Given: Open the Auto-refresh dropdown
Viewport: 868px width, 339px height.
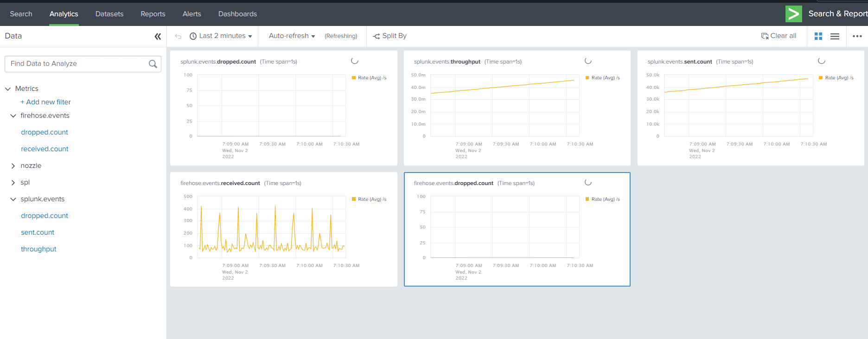Looking at the screenshot, I should [x=292, y=36].
